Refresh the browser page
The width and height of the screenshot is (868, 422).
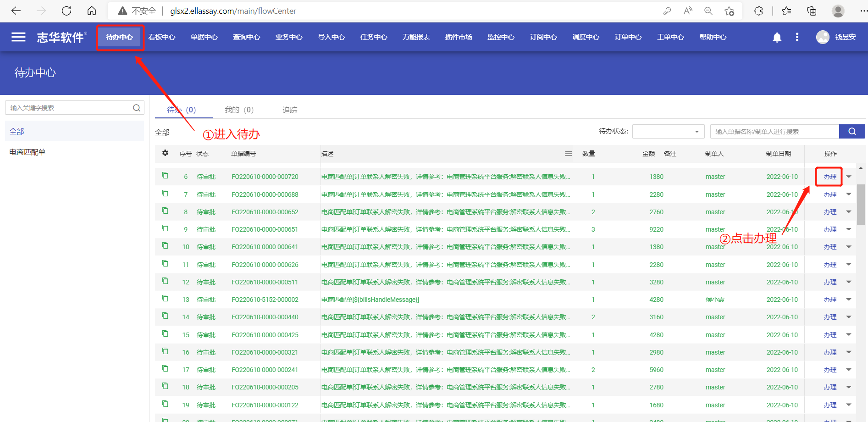(66, 11)
